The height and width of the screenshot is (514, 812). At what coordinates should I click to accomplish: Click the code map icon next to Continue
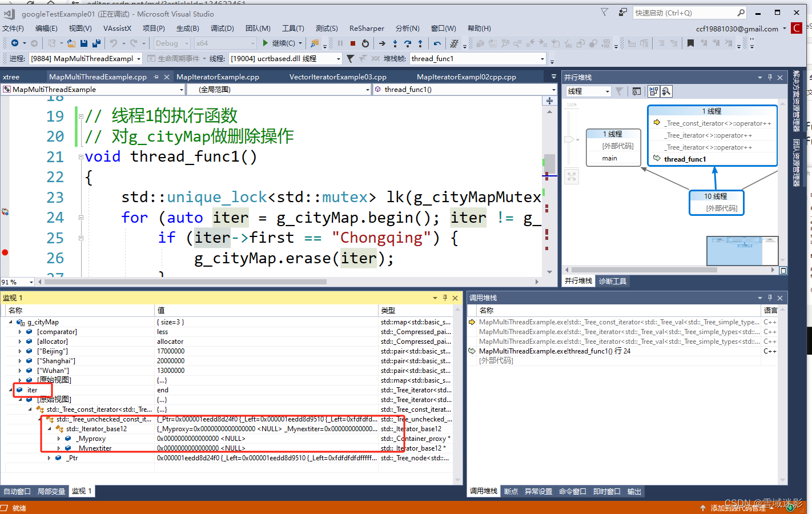click(x=315, y=43)
